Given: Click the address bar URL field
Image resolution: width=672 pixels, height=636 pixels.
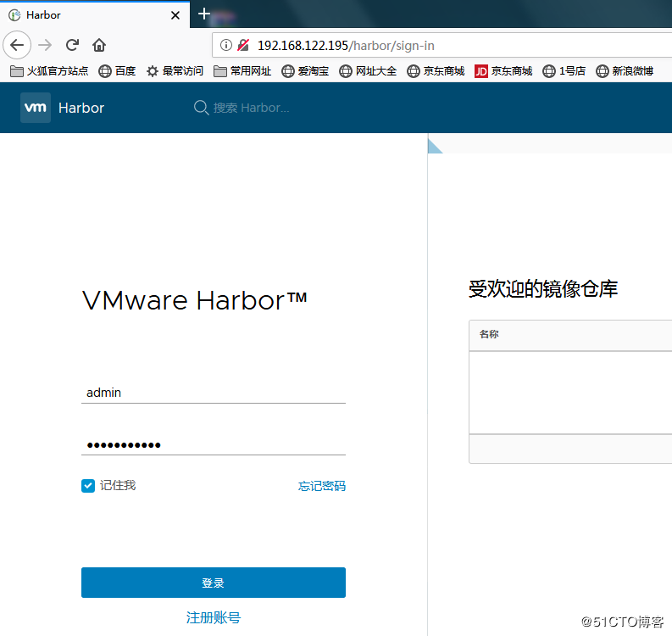Looking at the screenshot, I should [442, 45].
